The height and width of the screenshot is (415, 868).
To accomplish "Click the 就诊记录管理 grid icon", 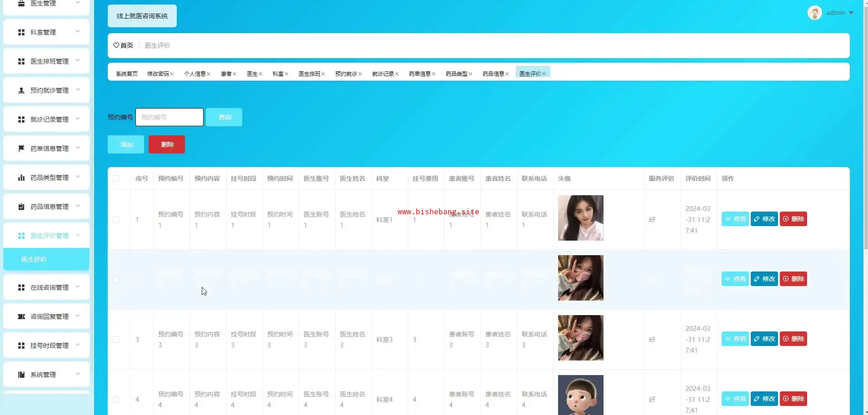I will point(21,119).
